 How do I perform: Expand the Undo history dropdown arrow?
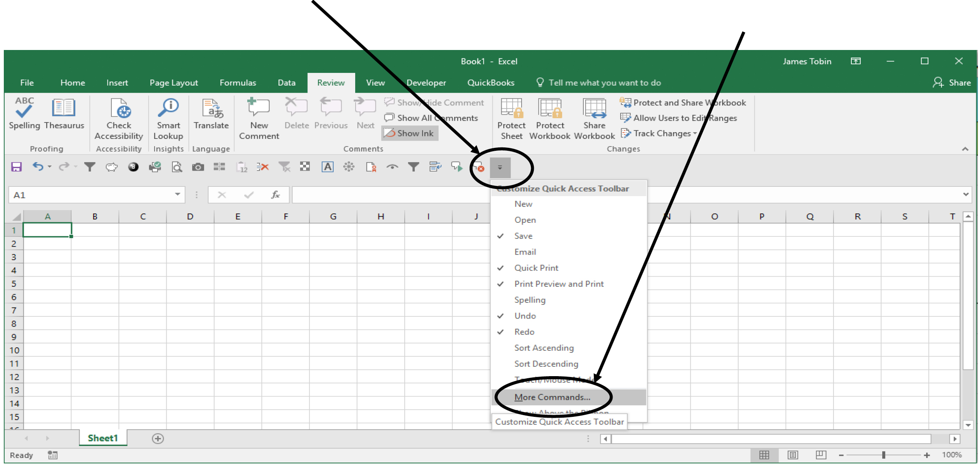click(50, 167)
